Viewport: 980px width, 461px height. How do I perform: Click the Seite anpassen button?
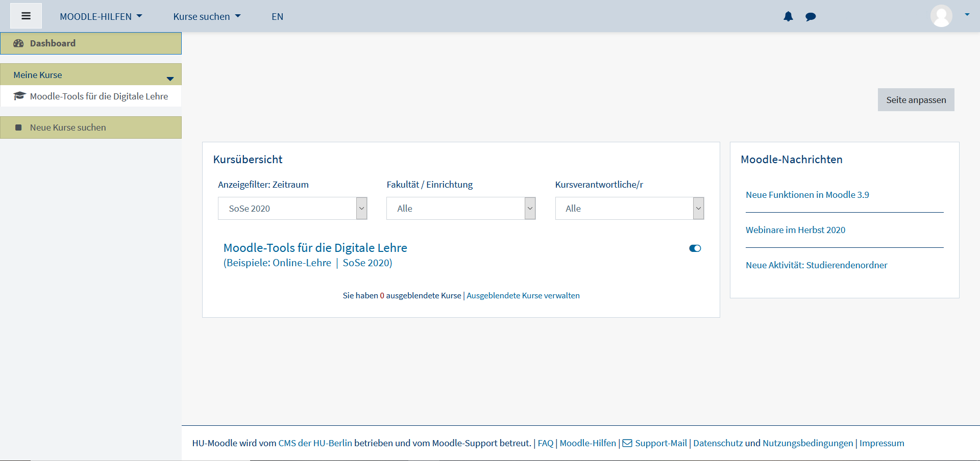(916, 100)
